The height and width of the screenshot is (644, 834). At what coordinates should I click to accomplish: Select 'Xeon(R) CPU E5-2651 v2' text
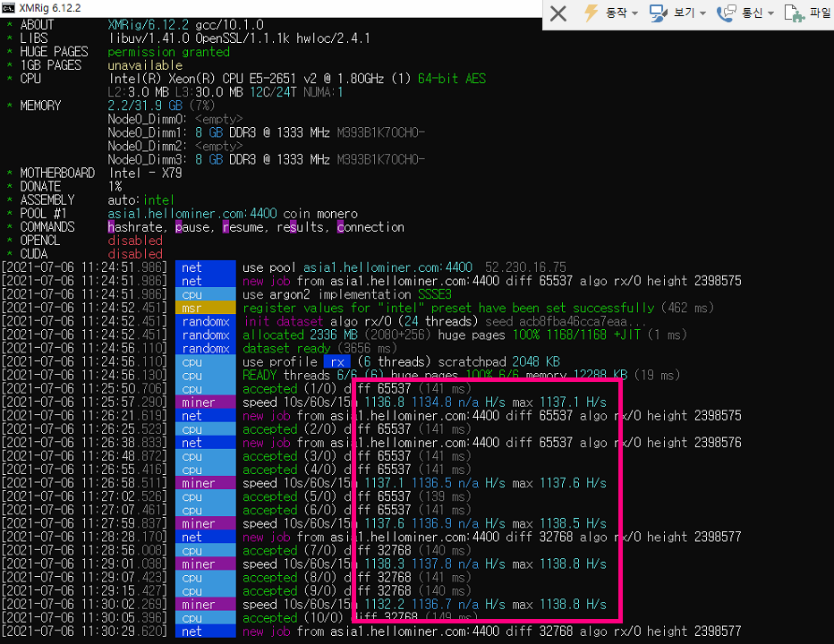point(243,79)
